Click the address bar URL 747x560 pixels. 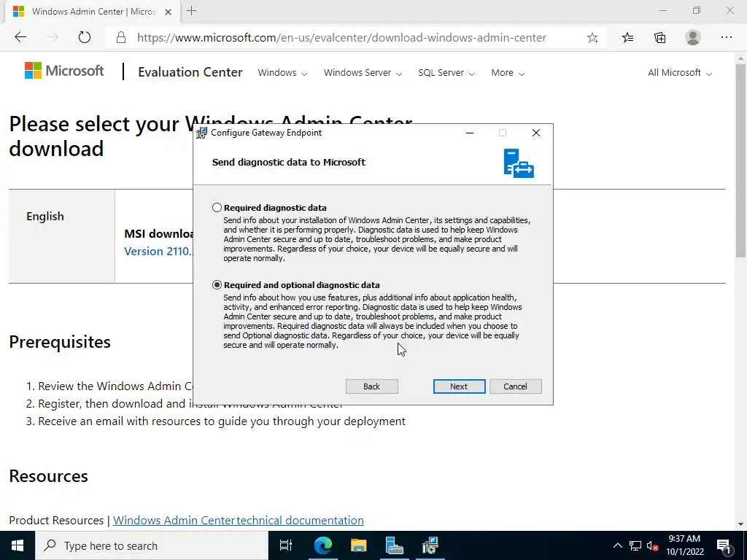(341, 38)
